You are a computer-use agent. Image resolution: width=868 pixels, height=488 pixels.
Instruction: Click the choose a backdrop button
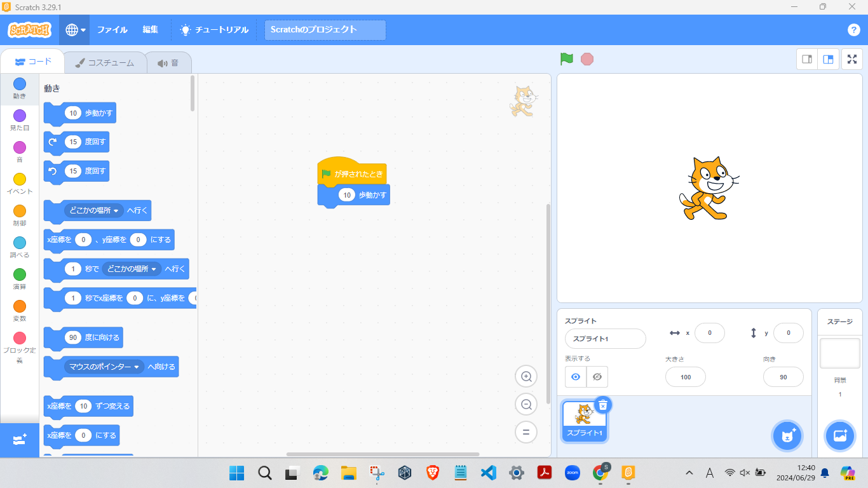[x=840, y=436]
